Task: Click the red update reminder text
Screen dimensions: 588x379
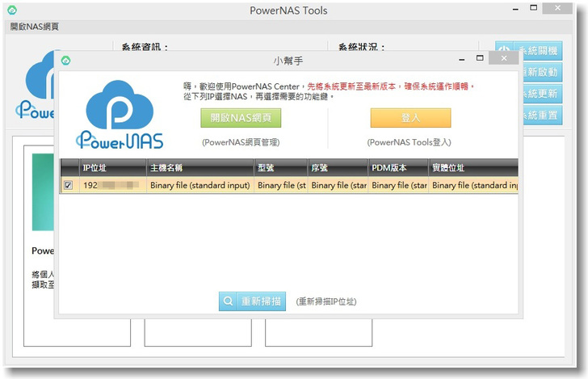Action: coord(390,86)
